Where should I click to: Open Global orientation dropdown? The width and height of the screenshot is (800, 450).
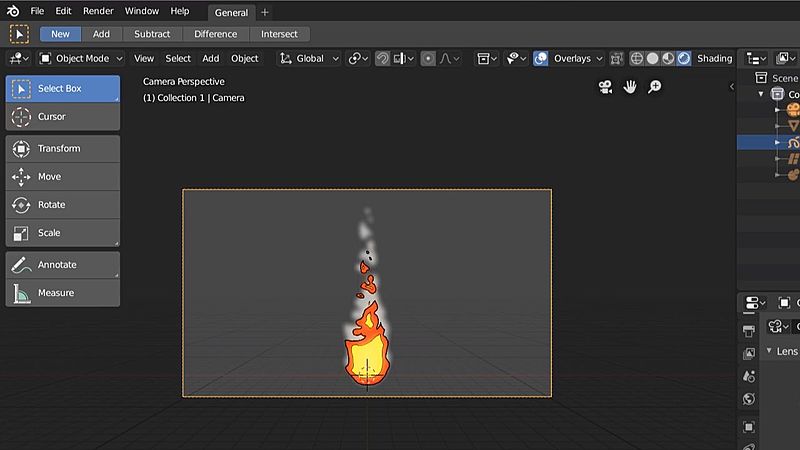[x=309, y=59]
